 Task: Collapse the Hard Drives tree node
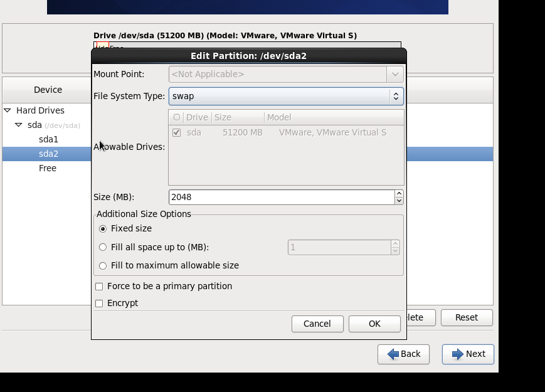[x=8, y=110]
